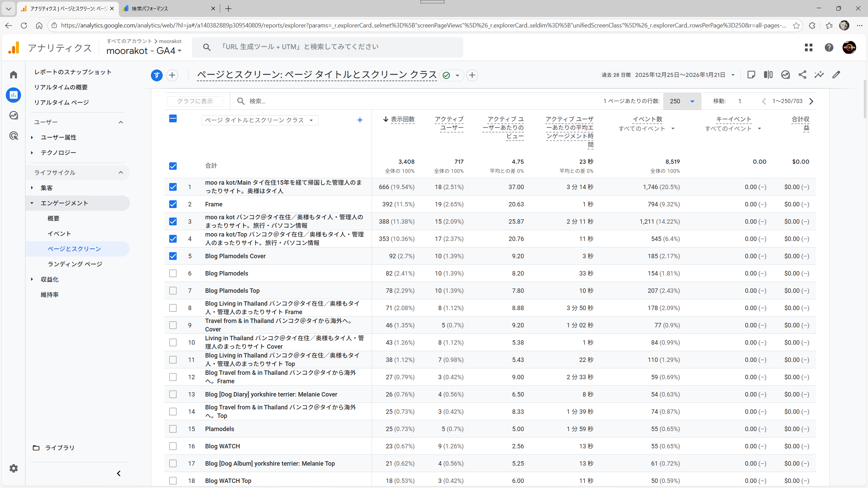Open the date range dropdown

coord(733,75)
